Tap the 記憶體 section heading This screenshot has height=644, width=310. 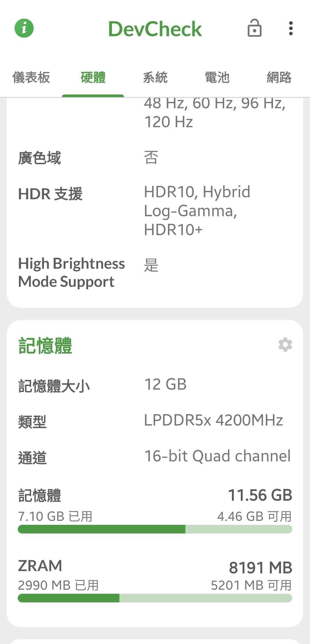45,346
